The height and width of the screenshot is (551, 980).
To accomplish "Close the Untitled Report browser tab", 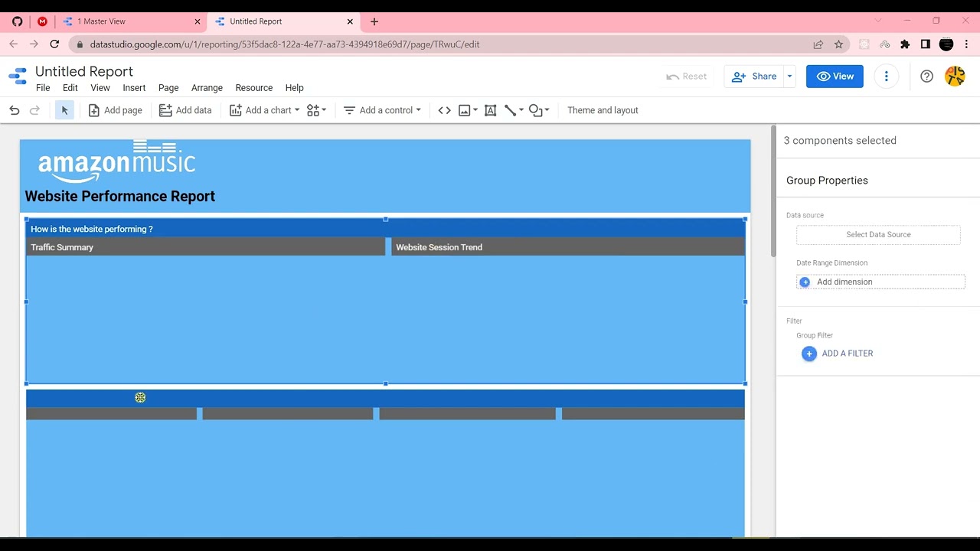I will [x=350, y=21].
